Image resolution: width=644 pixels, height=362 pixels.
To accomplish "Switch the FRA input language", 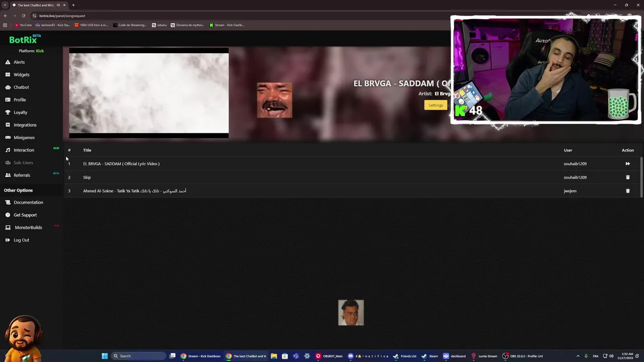I will point(596,356).
